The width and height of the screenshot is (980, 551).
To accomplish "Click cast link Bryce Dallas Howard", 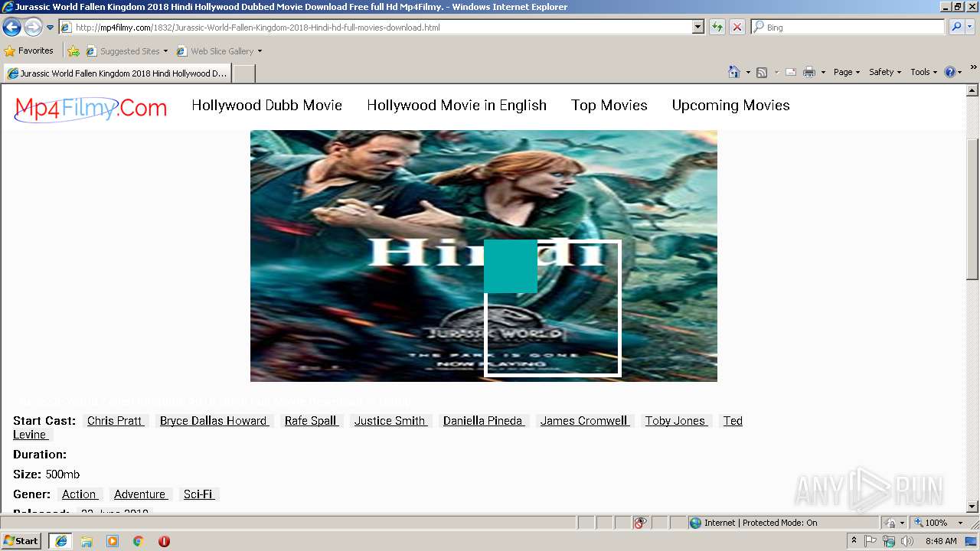I will pyautogui.click(x=214, y=421).
